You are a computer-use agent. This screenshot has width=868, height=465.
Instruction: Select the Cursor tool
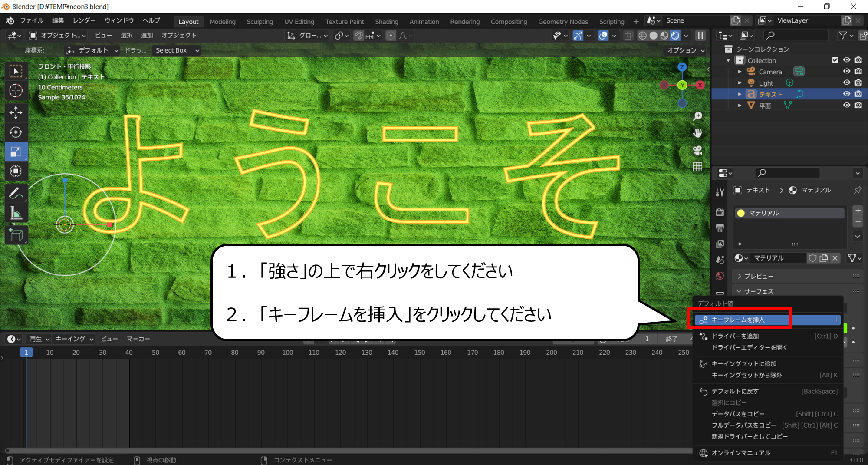click(16, 90)
